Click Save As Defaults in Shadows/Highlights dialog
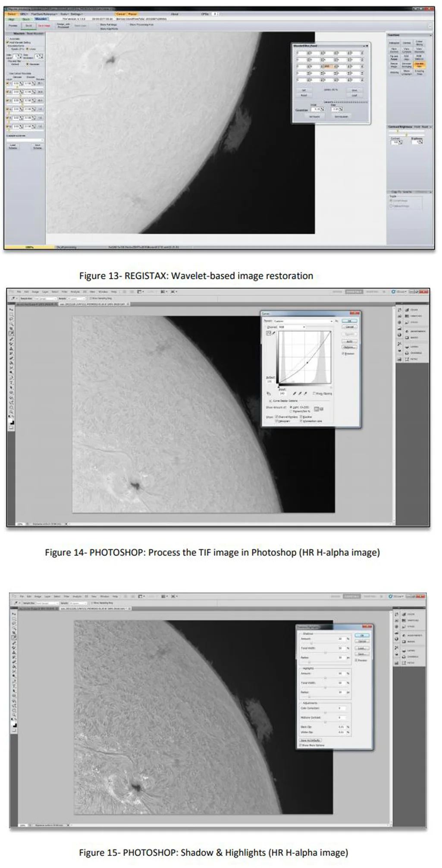The height and width of the screenshot is (868, 442). pyautogui.click(x=310, y=740)
